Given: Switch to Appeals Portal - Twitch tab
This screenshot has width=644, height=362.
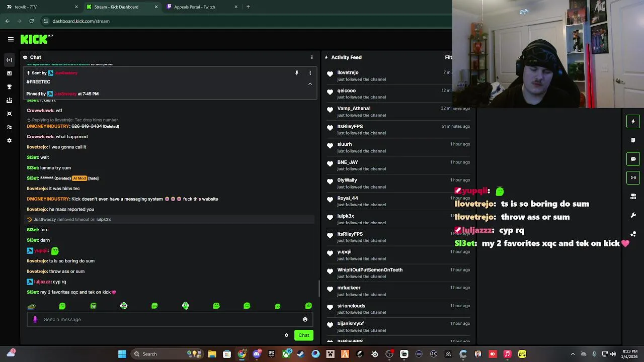Looking at the screenshot, I should click(202, 7).
